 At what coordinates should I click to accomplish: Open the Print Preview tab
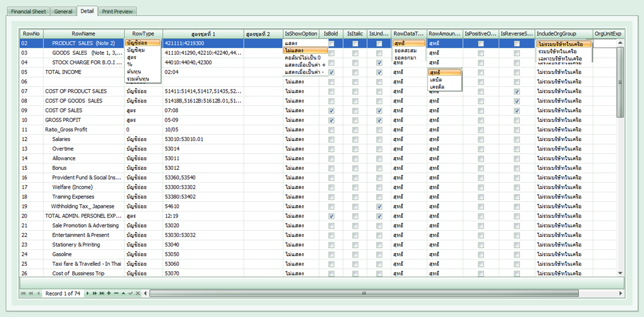118,11
